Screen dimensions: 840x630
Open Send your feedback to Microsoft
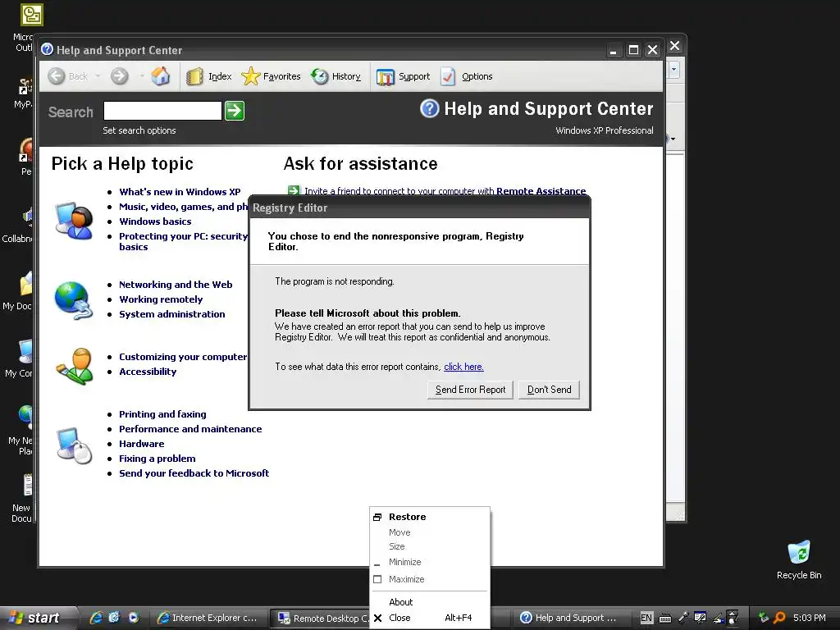click(194, 473)
